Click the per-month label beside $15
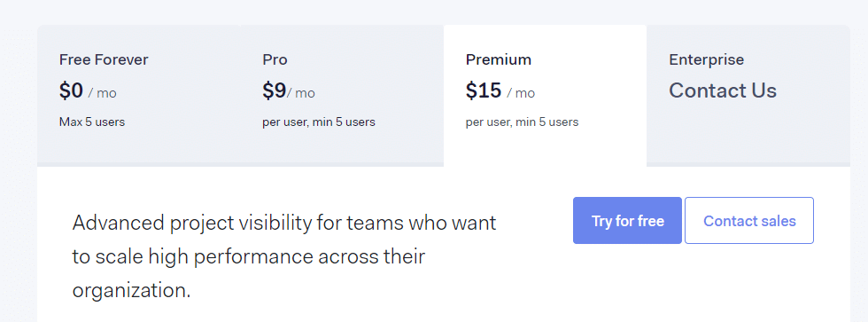Image resolution: width=868 pixels, height=322 pixels. click(x=521, y=93)
